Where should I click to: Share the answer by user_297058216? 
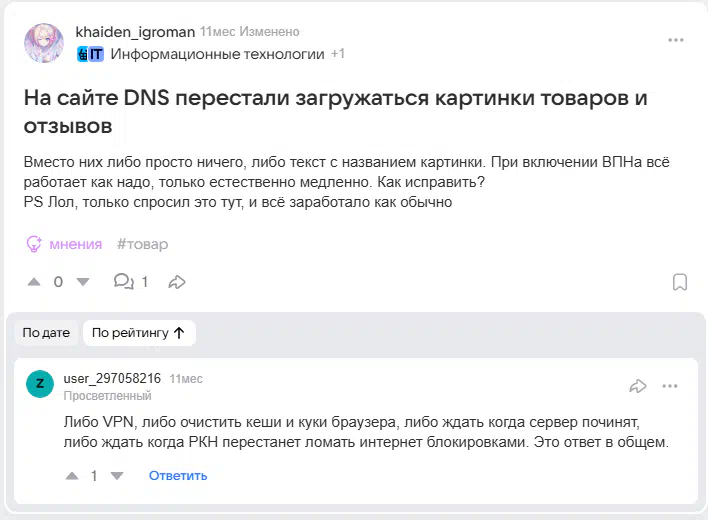[x=638, y=386]
